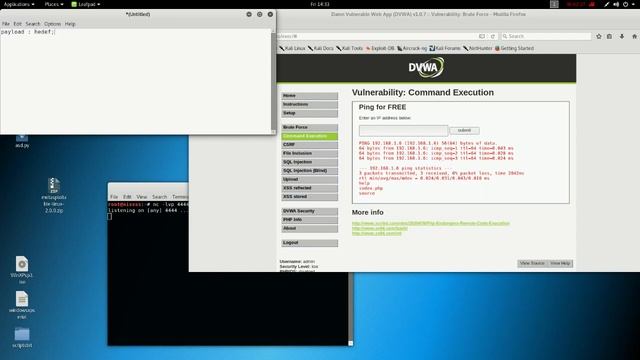This screenshot has height=360, width=640.
Task: Open the File menu in Leafpad
Action: [6, 24]
